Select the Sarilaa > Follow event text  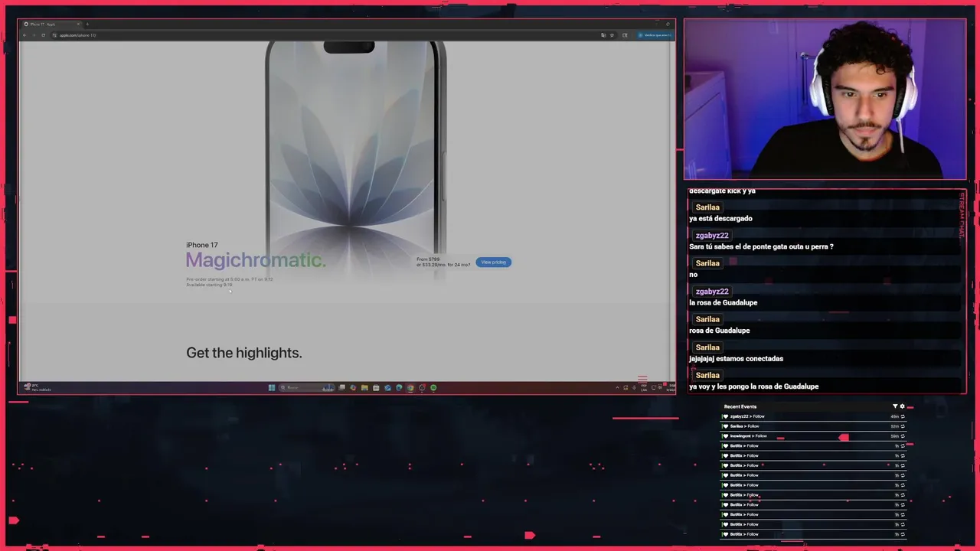point(745,426)
